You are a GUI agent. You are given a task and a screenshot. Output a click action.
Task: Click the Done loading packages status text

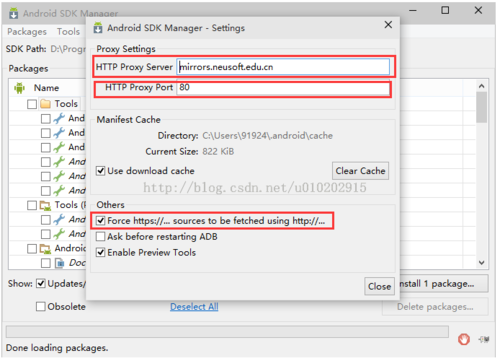57,348
